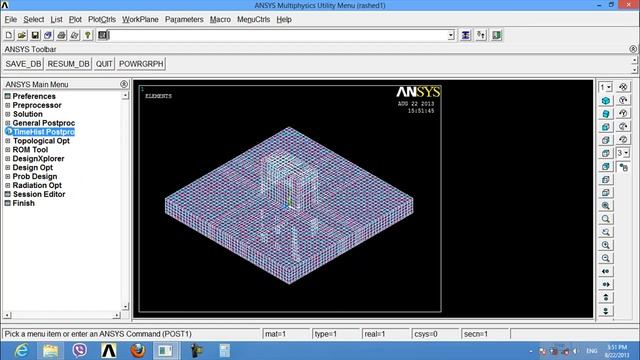Click the QUIT toolbar button

click(104, 64)
